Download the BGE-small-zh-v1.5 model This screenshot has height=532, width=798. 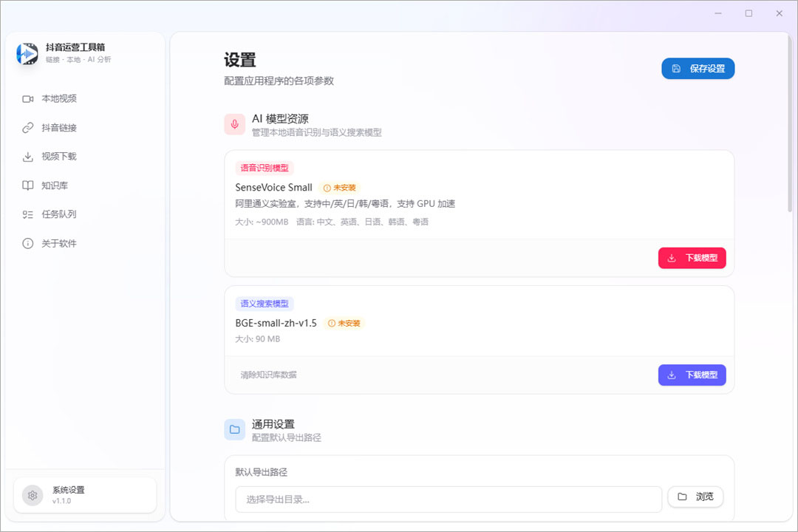point(692,375)
